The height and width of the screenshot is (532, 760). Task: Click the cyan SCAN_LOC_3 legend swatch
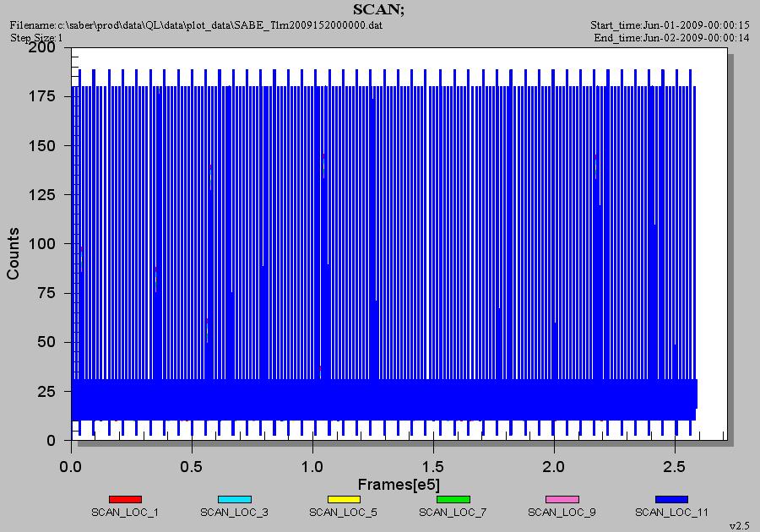coord(235,499)
